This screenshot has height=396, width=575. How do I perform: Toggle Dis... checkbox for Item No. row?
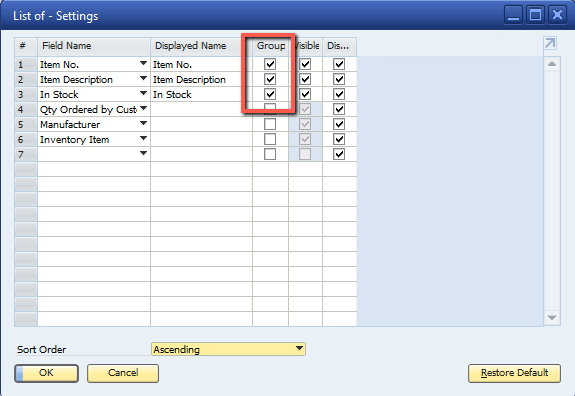coord(339,64)
